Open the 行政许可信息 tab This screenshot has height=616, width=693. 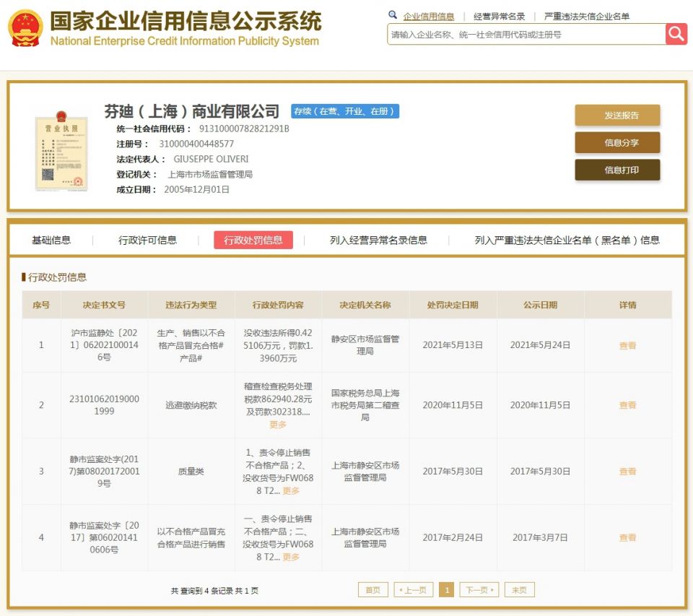click(x=147, y=240)
